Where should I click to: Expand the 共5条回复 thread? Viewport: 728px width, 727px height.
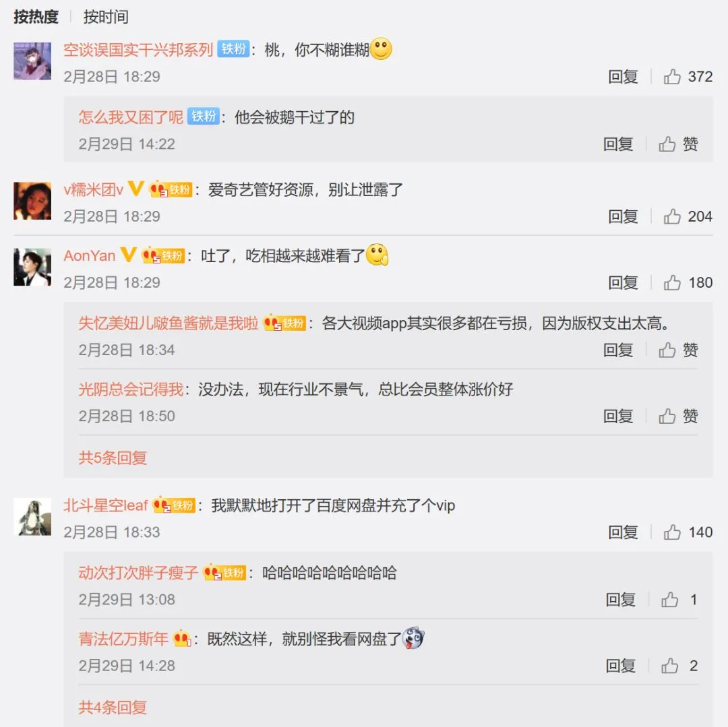tap(113, 458)
